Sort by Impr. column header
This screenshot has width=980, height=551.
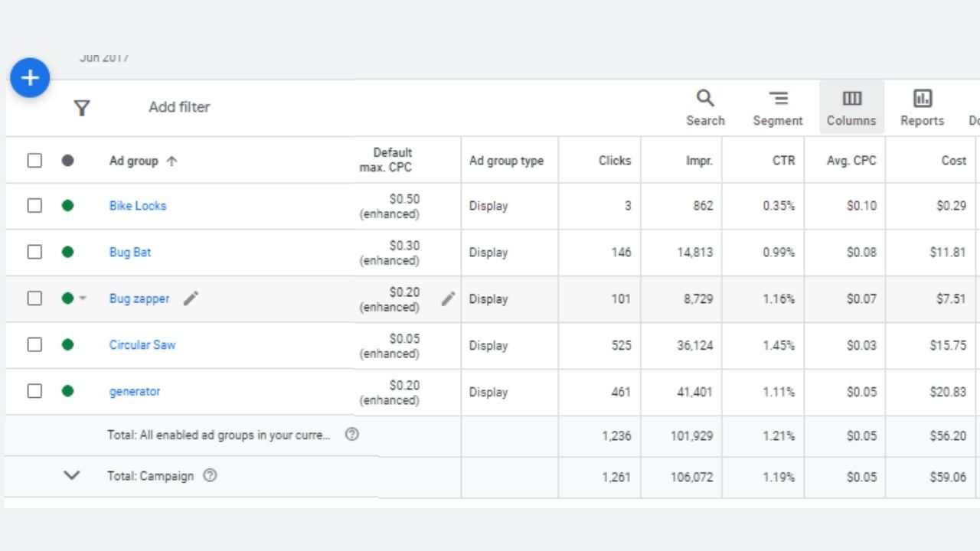pyautogui.click(x=699, y=161)
